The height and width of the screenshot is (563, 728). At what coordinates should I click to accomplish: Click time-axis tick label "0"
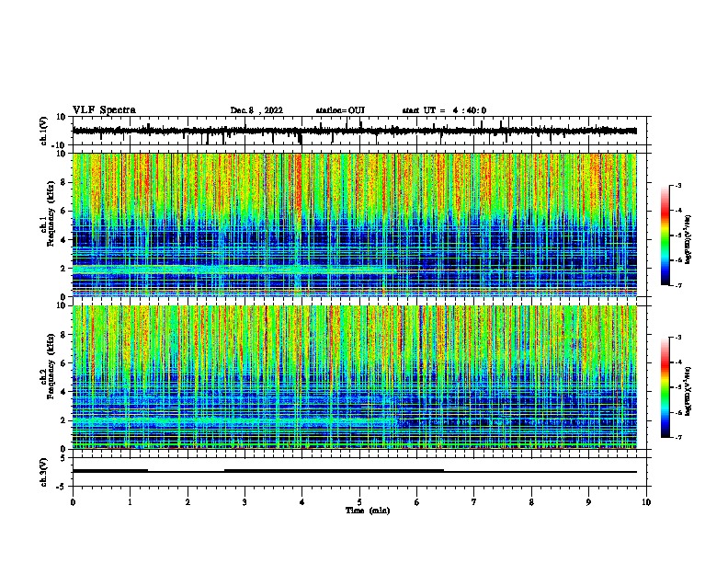pos(73,502)
